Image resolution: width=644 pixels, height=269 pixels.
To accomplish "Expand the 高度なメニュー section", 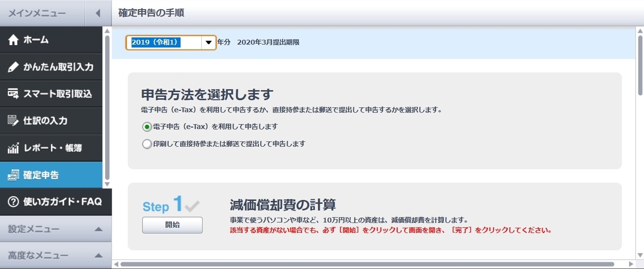I will 55,256.
